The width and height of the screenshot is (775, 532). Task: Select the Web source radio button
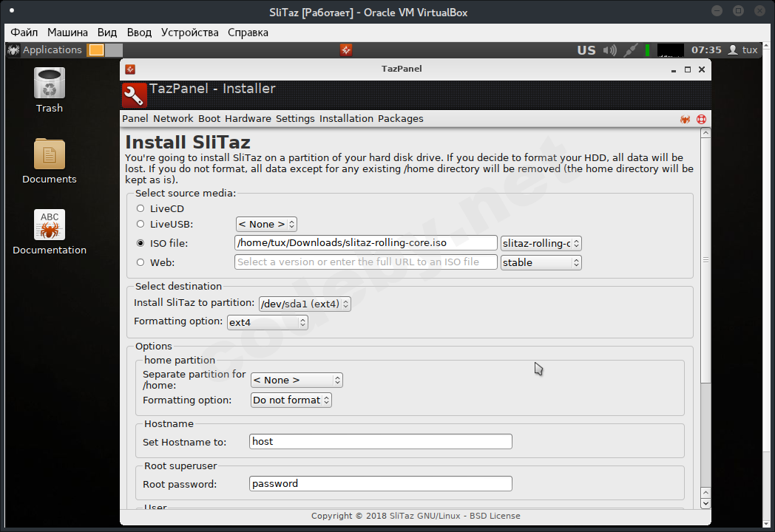[141, 262]
